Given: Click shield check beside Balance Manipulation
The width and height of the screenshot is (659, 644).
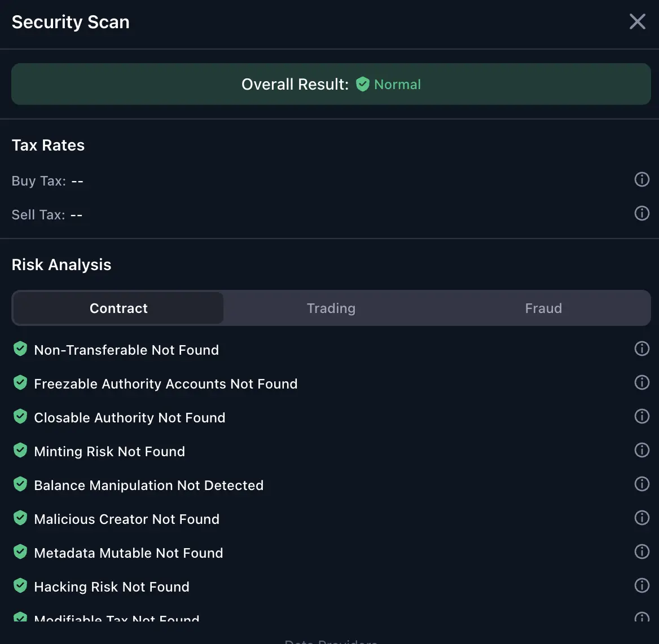Looking at the screenshot, I should point(20,484).
